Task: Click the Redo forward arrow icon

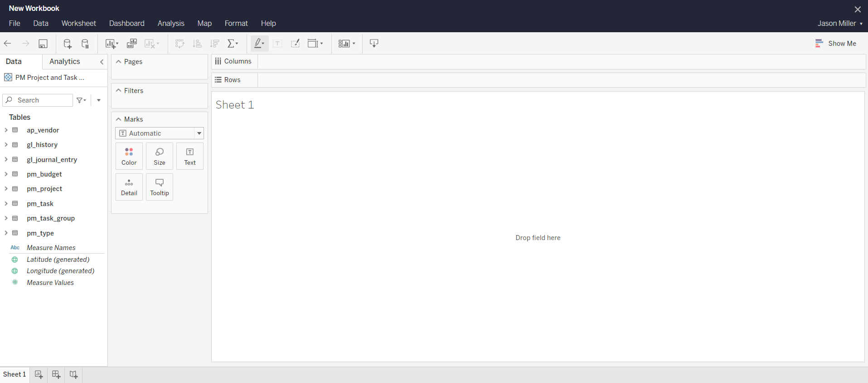Action: 25,44
